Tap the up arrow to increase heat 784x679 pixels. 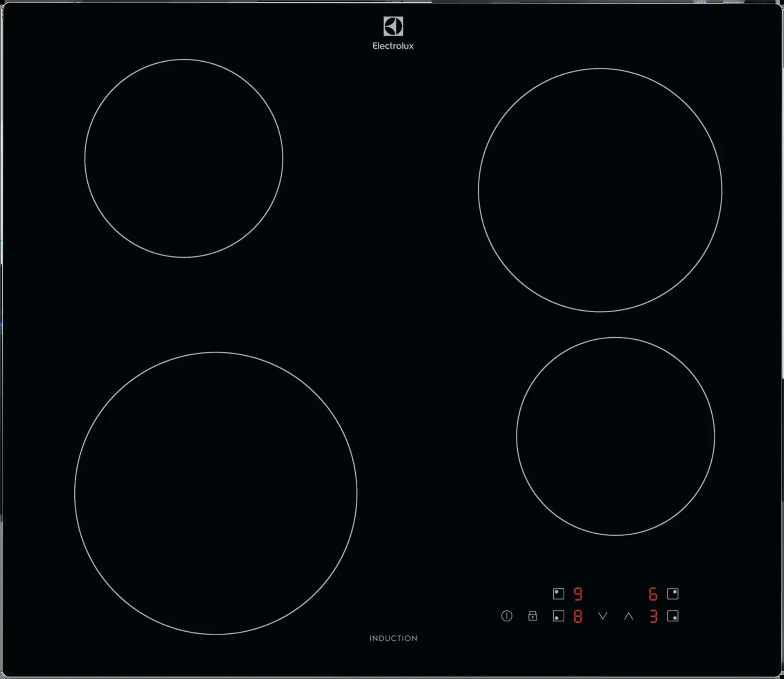coord(629,616)
